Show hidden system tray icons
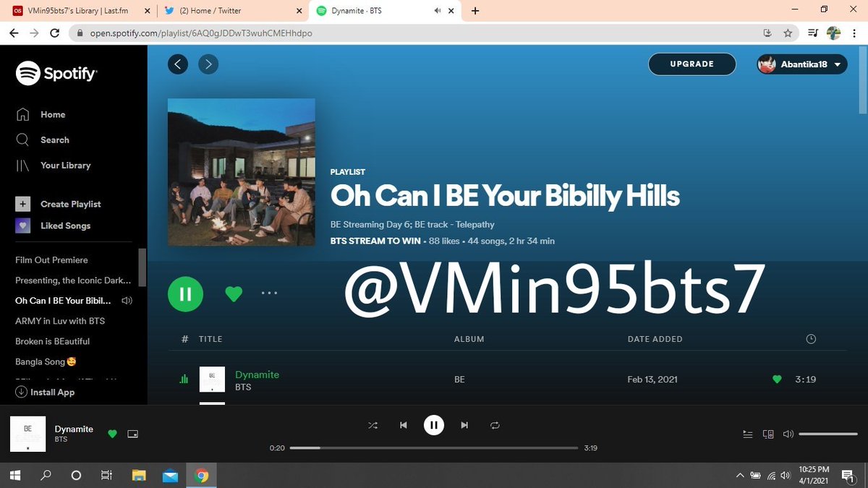Image resolution: width=868 pixels, height=488 pixels. [740, 475]
